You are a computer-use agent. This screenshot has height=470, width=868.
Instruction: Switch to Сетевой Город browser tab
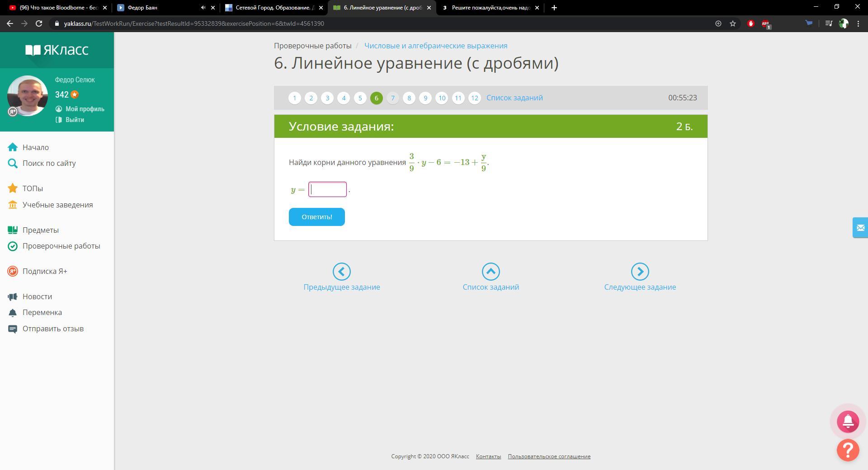(274, 8)
